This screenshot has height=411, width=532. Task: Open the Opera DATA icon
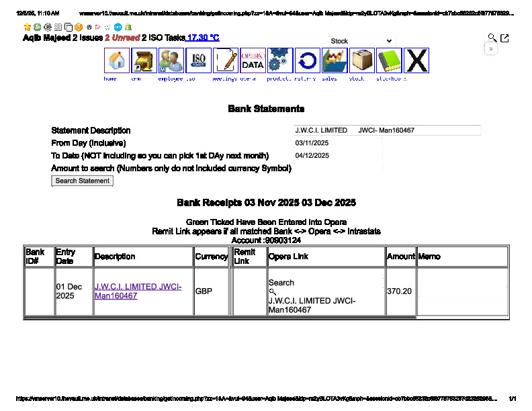[253, 60]
